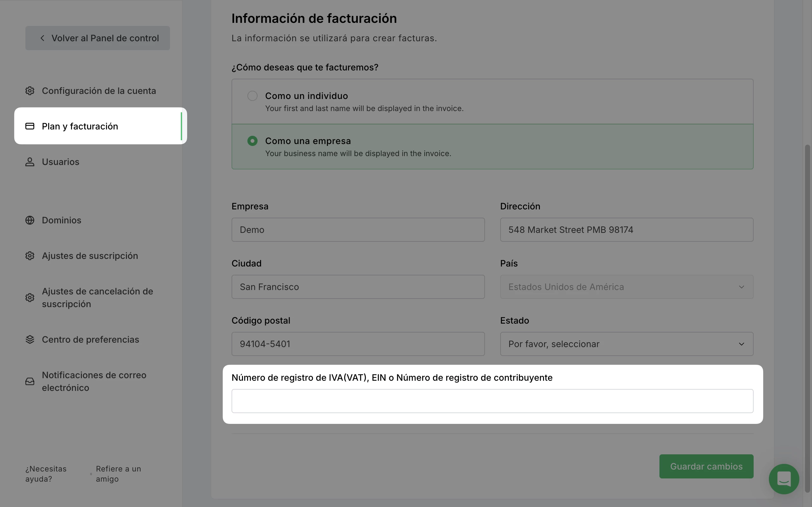Open the País country dropdown

coord(626,287)
